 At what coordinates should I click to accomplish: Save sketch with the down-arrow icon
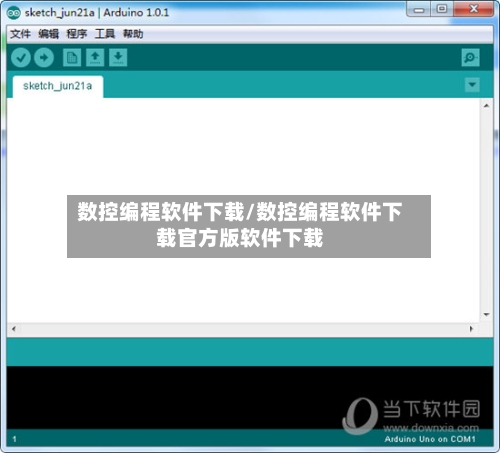(x=118, y=58)
